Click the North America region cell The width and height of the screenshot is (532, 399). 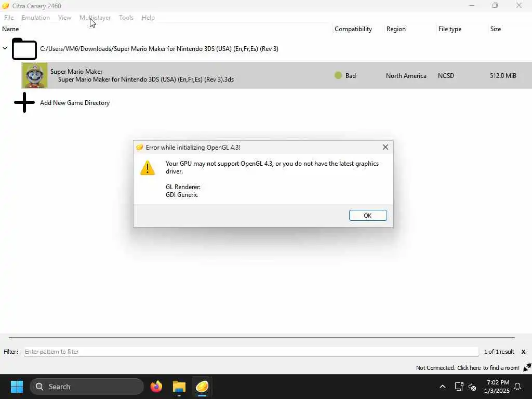tap(406, 76)
